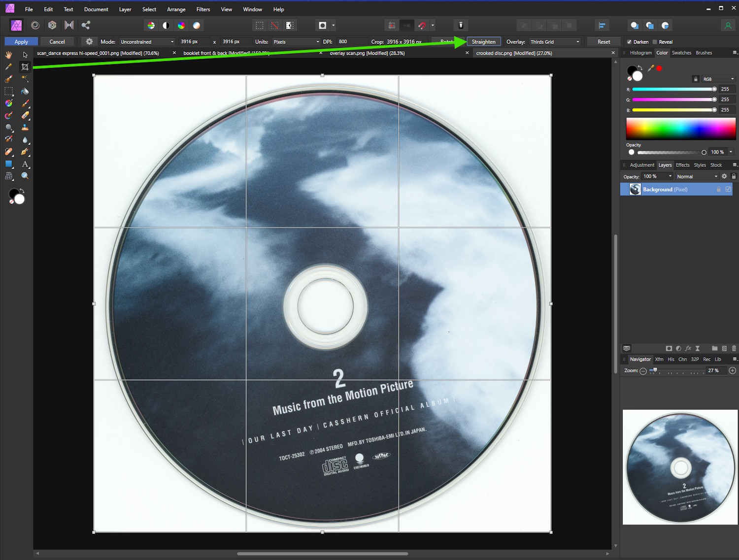Pick the Flood Fill bucket tool

(25, 91)
